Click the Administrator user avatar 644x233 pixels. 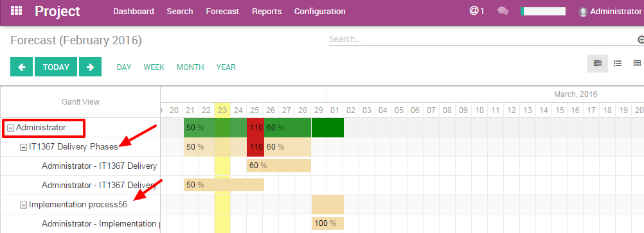583,12
